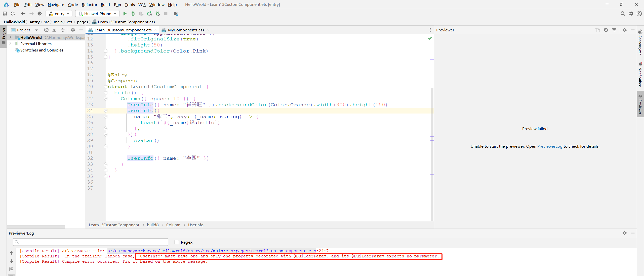Open the VCS menu
The width and height of the screenshot is (644, 276).
142,5
